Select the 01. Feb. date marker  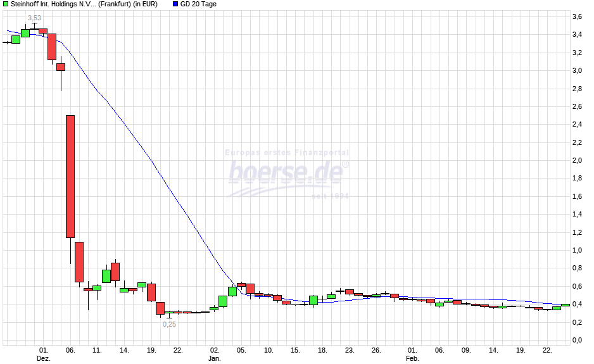tap(412, 354)
